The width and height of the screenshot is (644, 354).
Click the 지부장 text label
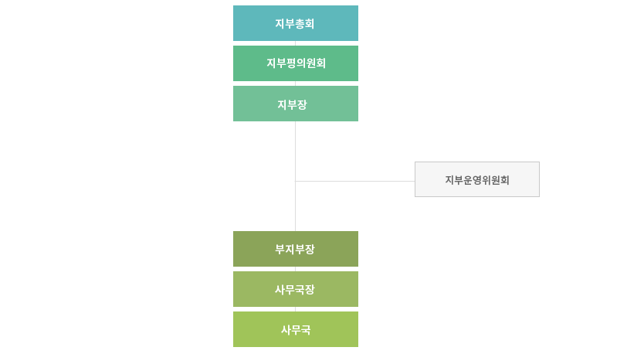click(x=293, y=104)
